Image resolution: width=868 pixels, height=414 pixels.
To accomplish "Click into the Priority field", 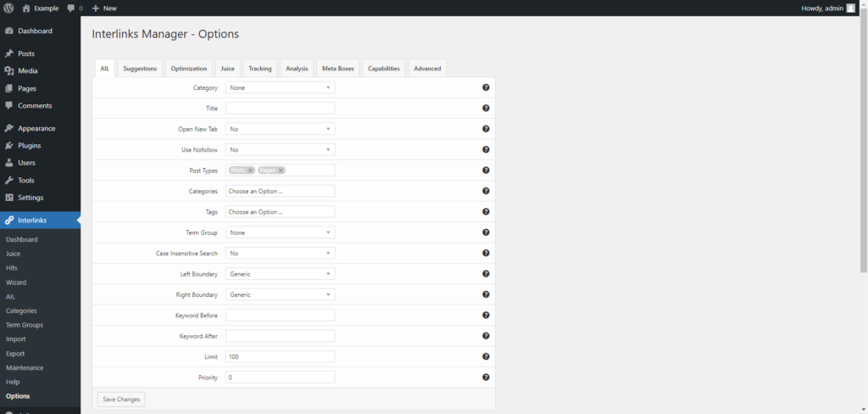I will (x=280, y=378).
